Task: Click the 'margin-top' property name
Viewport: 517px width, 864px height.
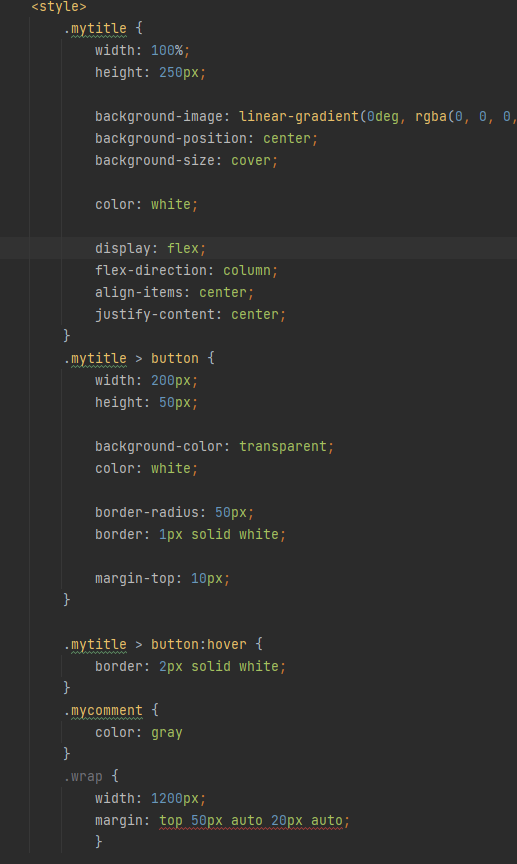Action: (x=135, y=579)
